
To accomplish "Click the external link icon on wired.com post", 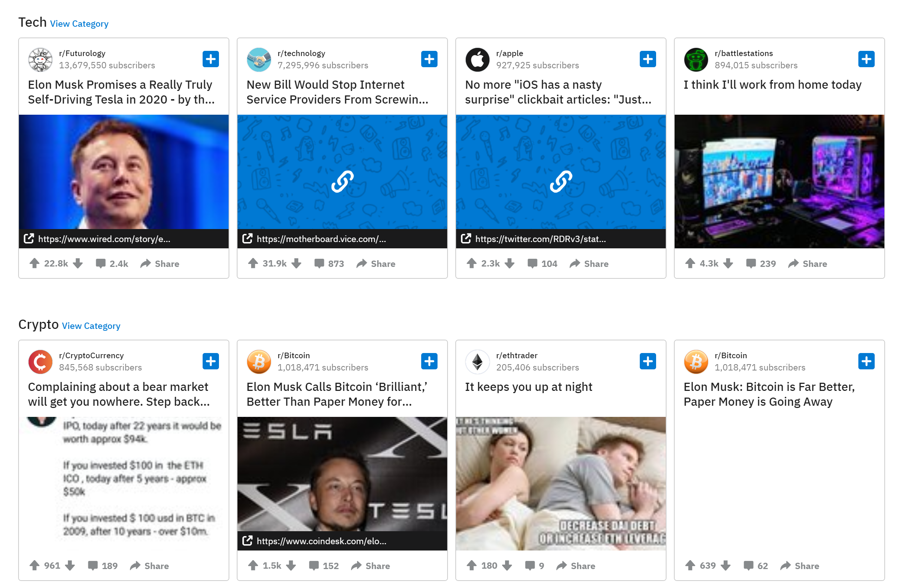I will coord(29,239).
